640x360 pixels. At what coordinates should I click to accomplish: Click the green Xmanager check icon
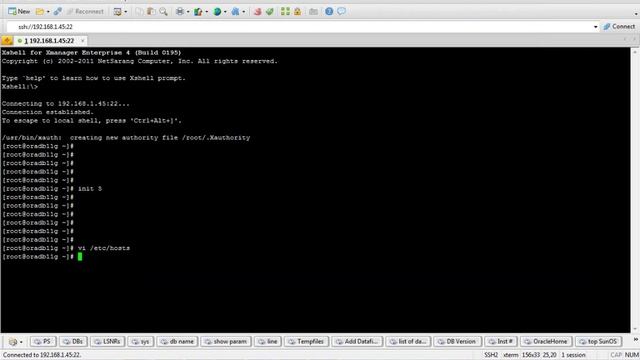click(269, 11)
